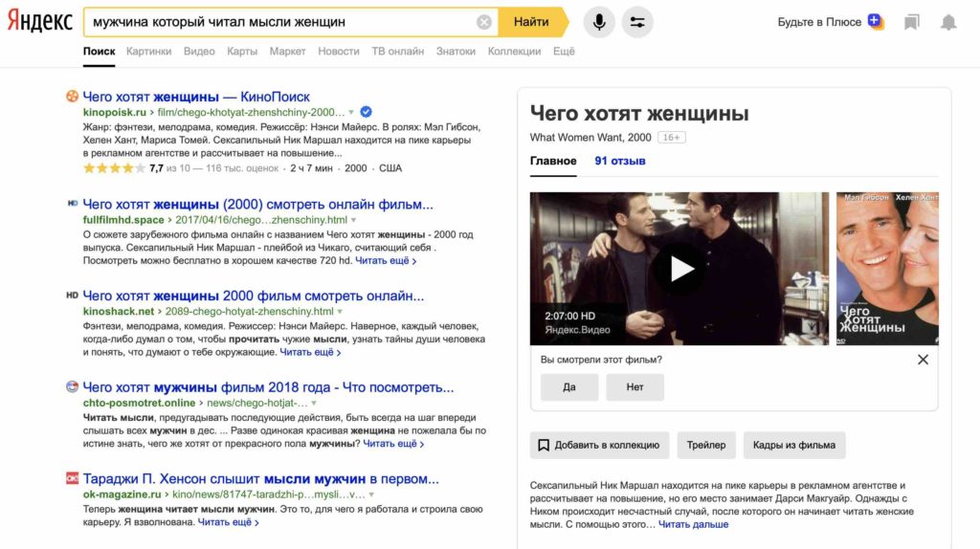The width and height of the screenshot is (980, 549).
Task: Expand dropdown arrow next to fullfilmhd.space URL
Action: pos(354,220)
